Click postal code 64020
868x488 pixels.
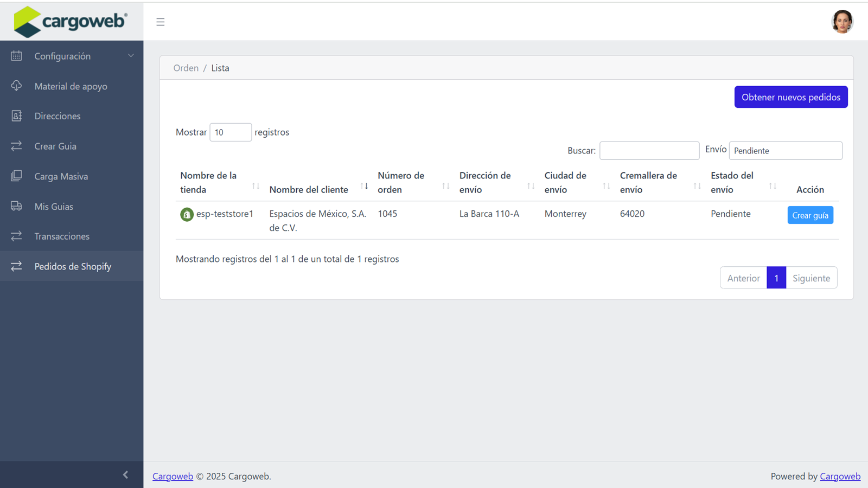pos(632,214)
